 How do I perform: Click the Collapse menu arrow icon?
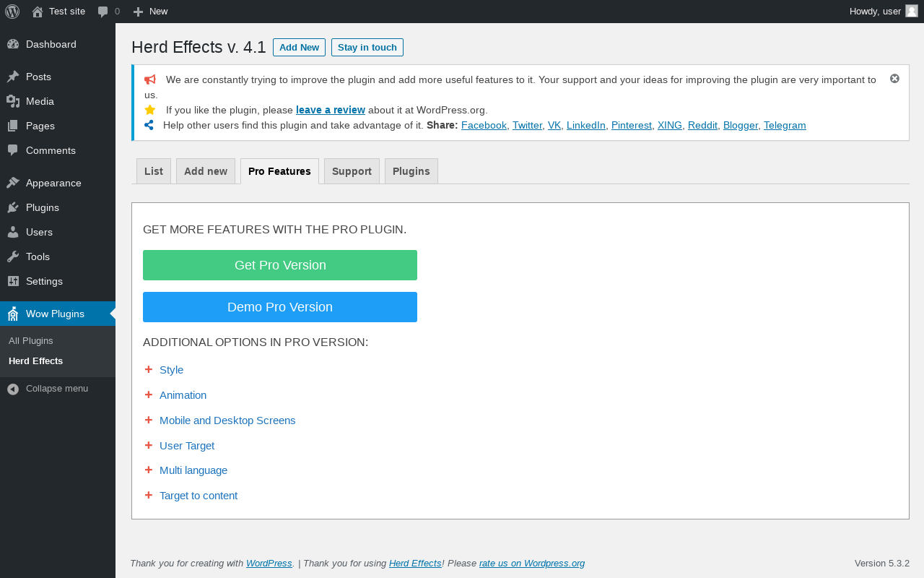point(13,389)
